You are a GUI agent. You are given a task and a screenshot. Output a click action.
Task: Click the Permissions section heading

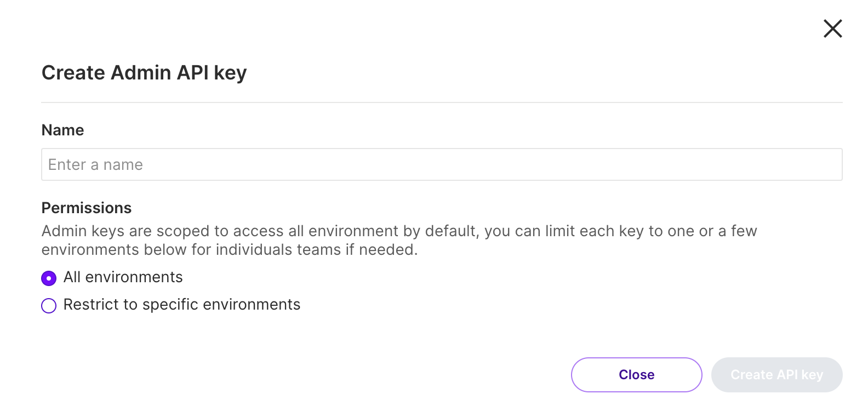point(87,208)
